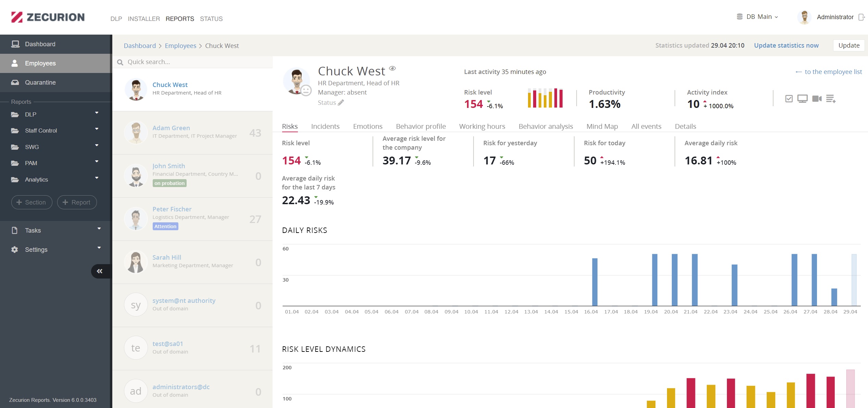Collapse the sidebar with the double-arrow icon
The width and height of the screenshot is (868, 408).
[100, 271]
